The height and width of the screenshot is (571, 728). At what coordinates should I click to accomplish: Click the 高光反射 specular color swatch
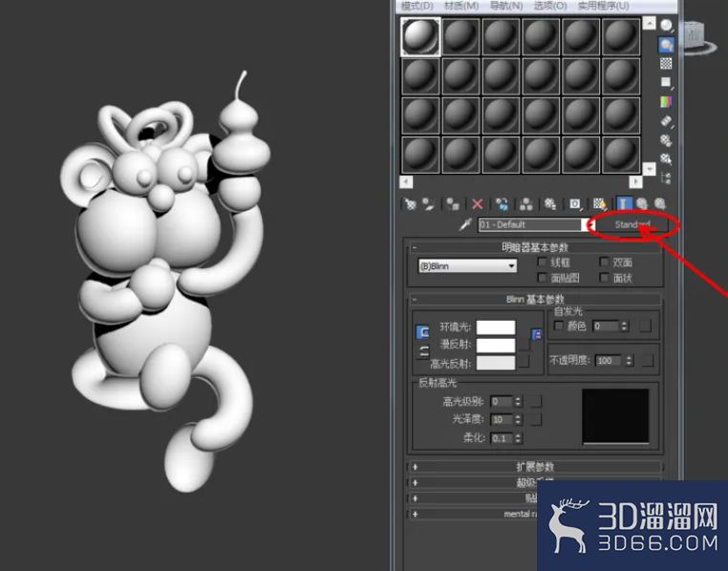point(496,363)
